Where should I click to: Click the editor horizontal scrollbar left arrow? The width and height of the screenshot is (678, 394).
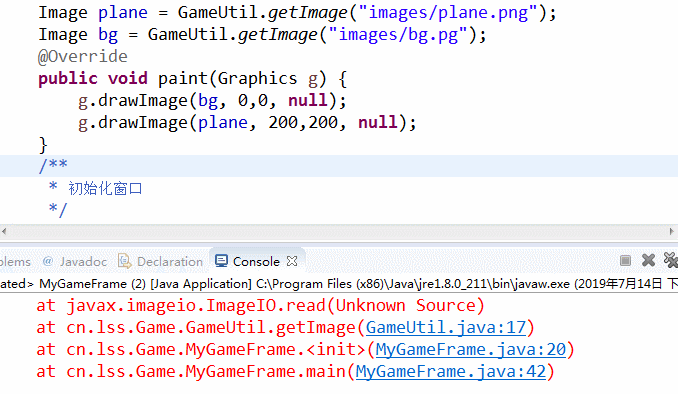click(4, 231)
